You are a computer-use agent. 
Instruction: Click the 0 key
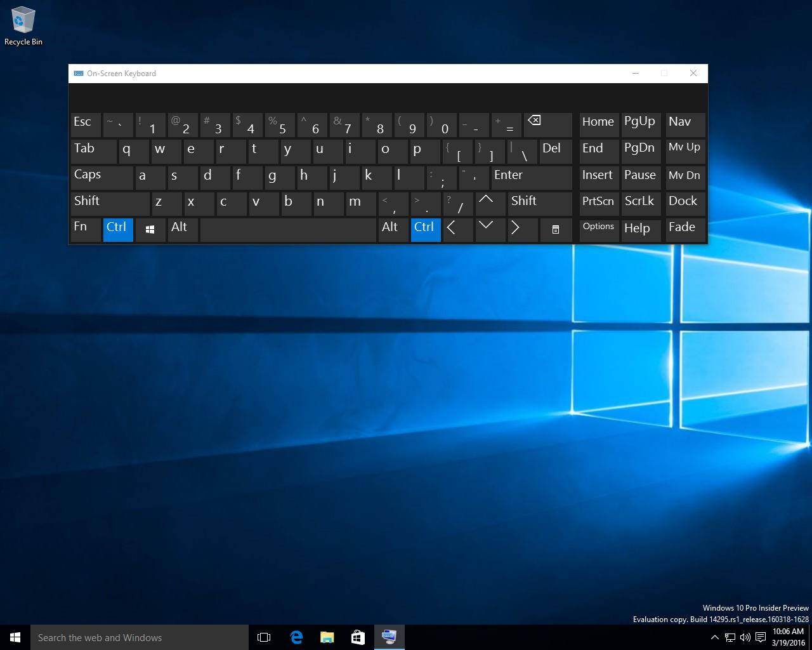(442, 125)
